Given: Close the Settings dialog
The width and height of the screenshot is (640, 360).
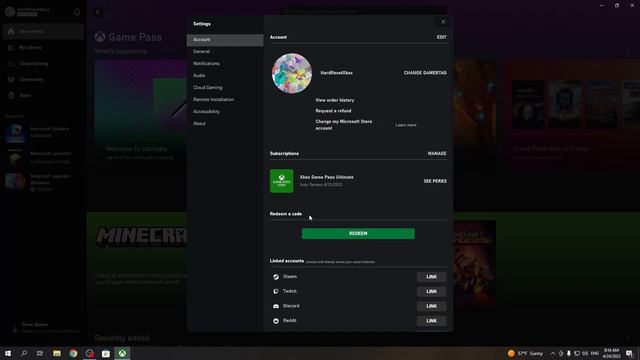Looking at the screenshot, I should click(x=443, y=22).
